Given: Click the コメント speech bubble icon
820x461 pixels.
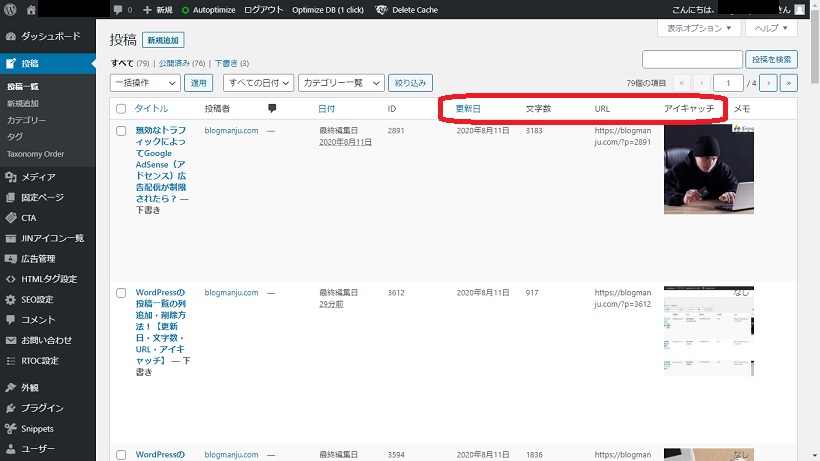Looking at the screenshot, I should (10, 319).
